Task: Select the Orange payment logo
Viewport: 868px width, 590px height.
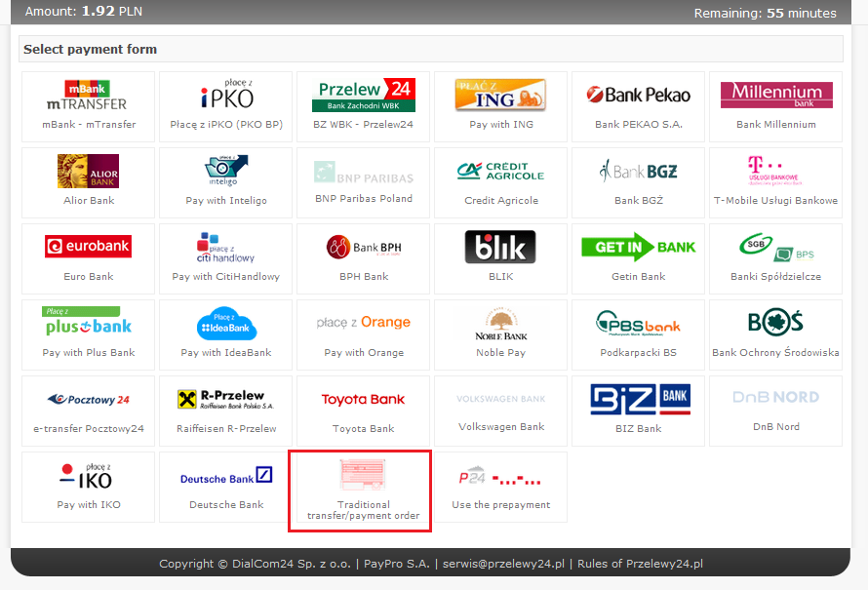Action: click(364, 322)
